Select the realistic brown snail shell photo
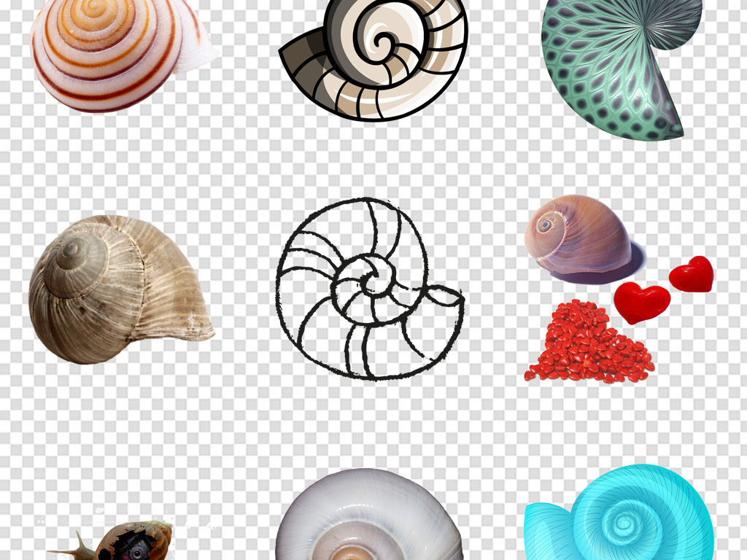 (122, 289)
